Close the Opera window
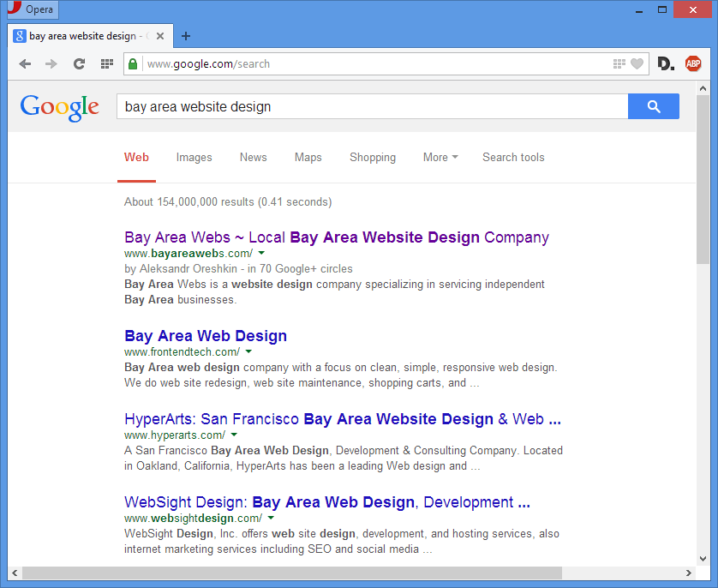Image resolution: width=718 pixels, height=588 pixels. pyautogui.click(x=693, y=9)
